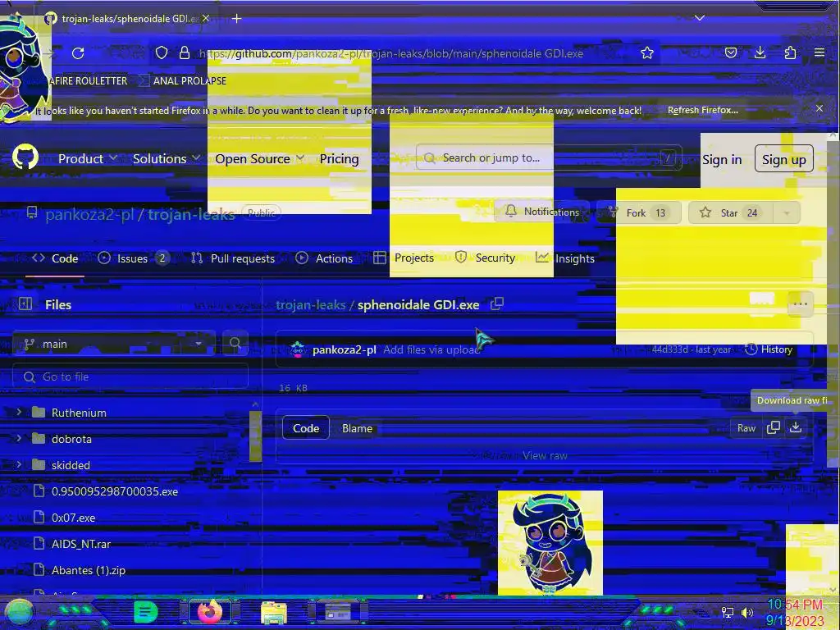840x630 pixels.
Task: Select the Security tab
Action: [x=485, y=258]
